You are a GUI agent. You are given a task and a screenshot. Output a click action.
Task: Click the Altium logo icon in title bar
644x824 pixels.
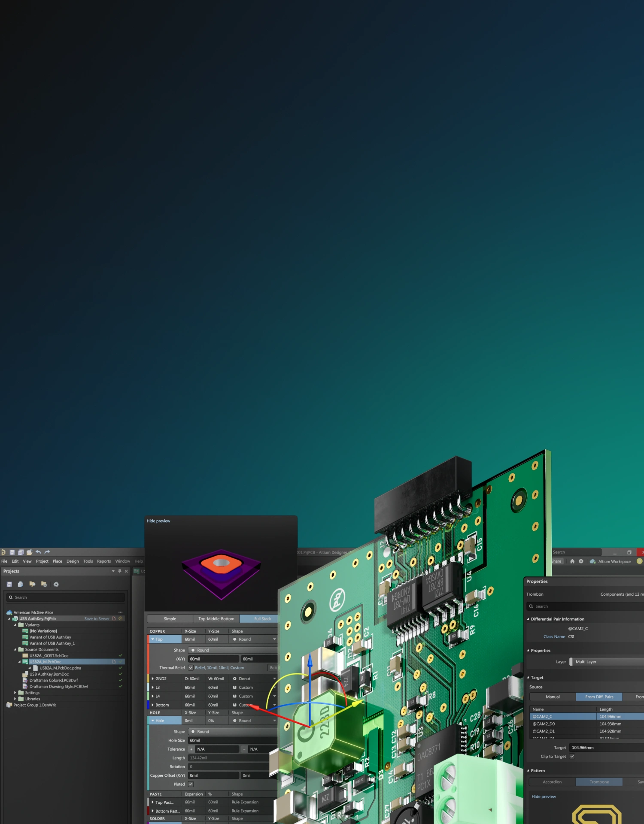coord(3,552)
